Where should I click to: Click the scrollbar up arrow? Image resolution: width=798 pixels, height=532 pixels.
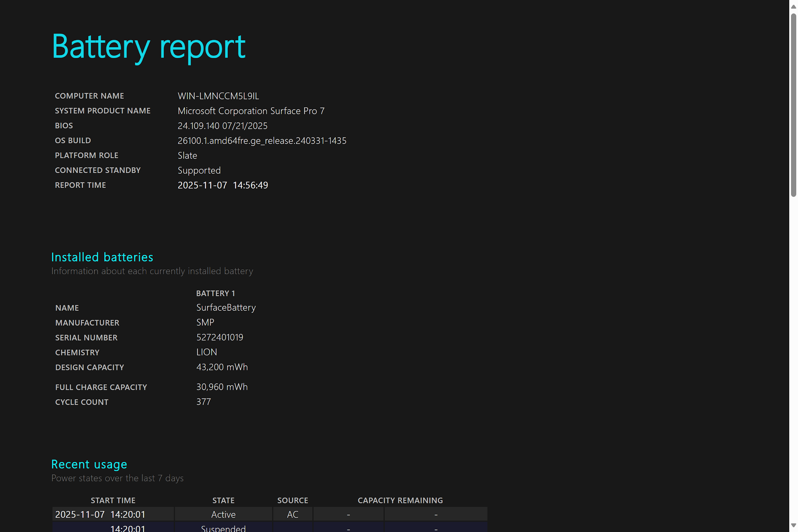coord(793,7)
